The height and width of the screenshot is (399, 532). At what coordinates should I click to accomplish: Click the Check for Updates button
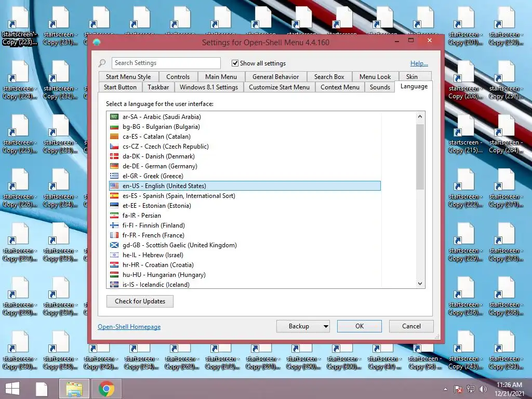[140, 301]
